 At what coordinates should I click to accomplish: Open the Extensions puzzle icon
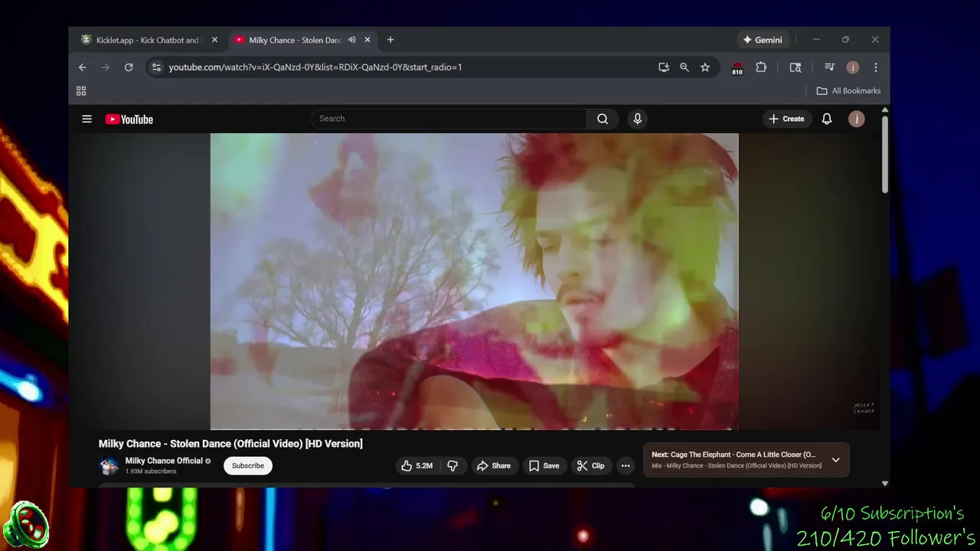click(x=761, y=67)
